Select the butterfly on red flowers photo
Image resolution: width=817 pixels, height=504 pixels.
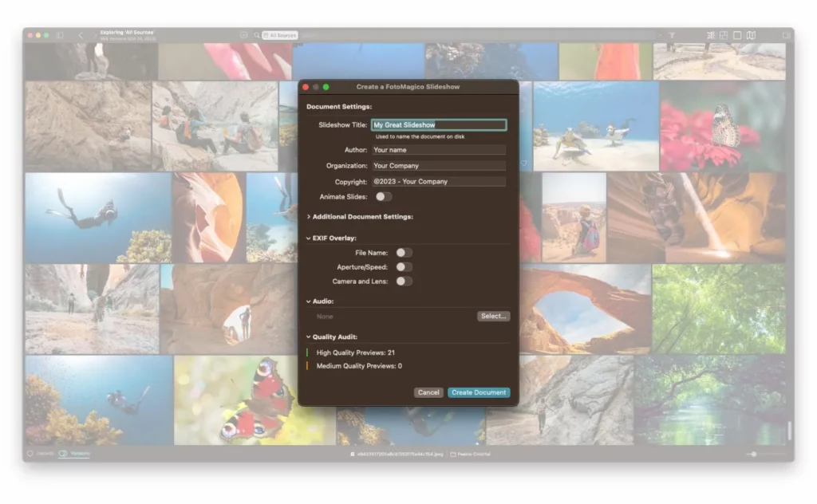click(x=723, y=127)
